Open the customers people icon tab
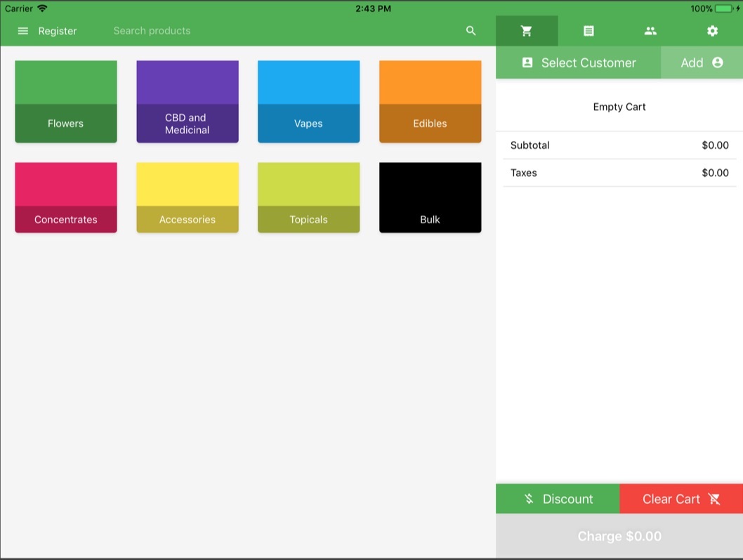The height and width of the screenshot is (560, 743). [x=650, y=31]
